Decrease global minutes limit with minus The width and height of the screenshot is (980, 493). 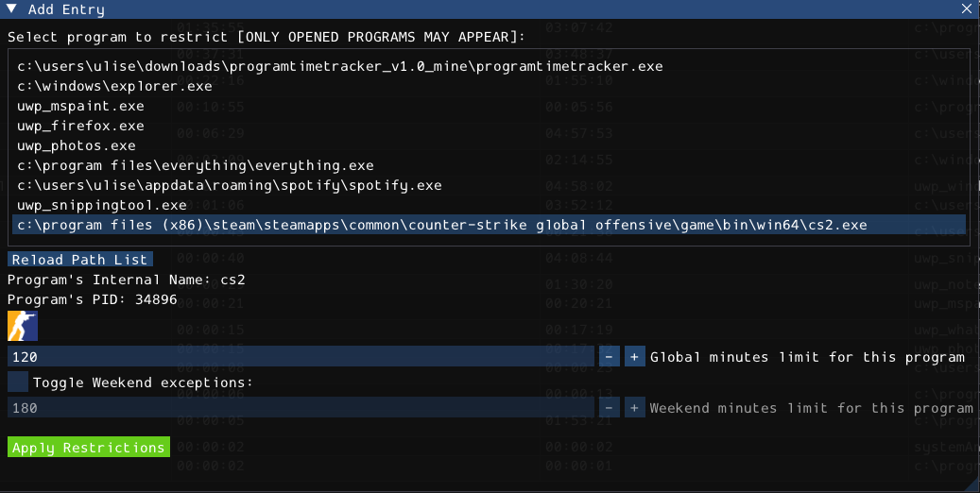pyautogui.click(x=609, y=357)
